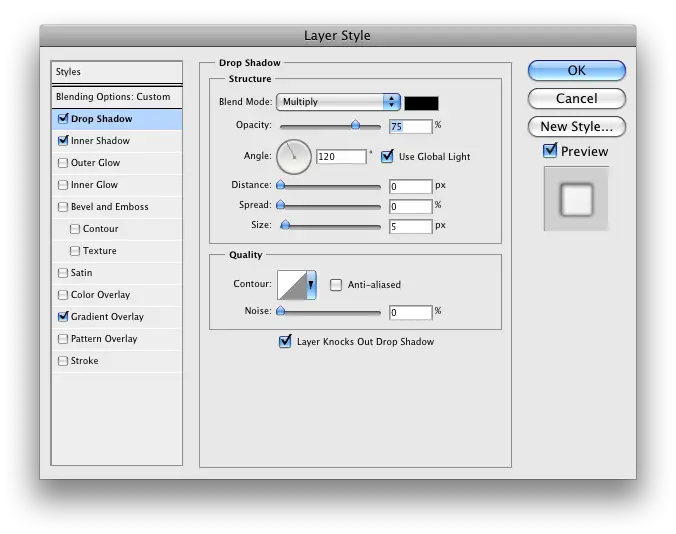Open Blending Options: Custom section

pos(113,97)
